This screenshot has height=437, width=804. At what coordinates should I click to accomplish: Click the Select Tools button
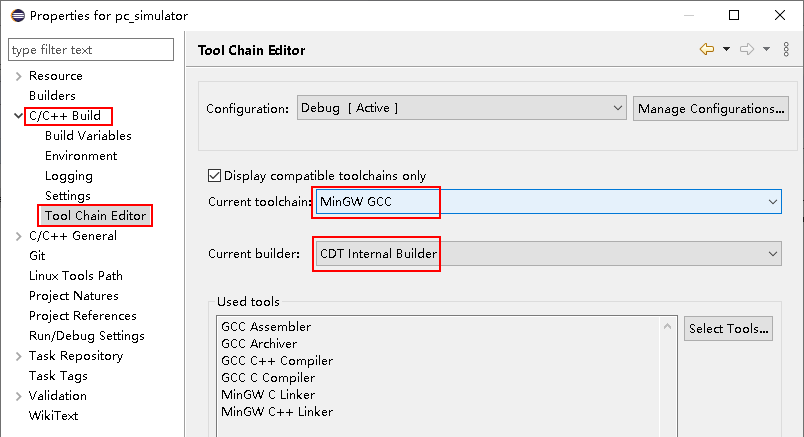click(x=728, y=328)
